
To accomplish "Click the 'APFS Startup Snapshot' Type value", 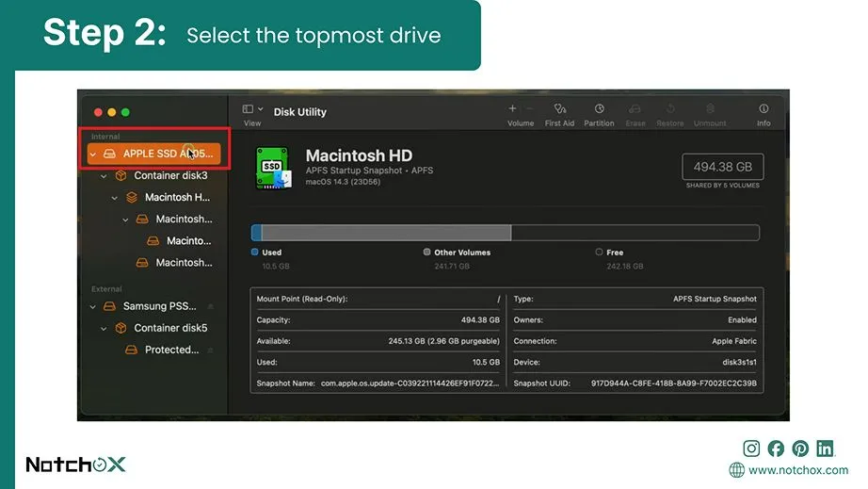I will click(715, 299).
